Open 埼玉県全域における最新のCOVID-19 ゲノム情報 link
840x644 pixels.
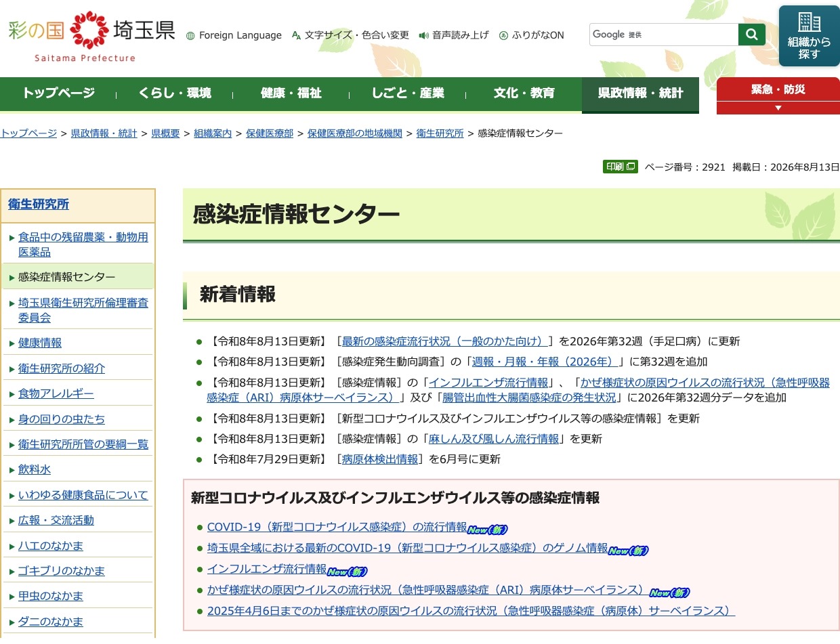point(408,548)
